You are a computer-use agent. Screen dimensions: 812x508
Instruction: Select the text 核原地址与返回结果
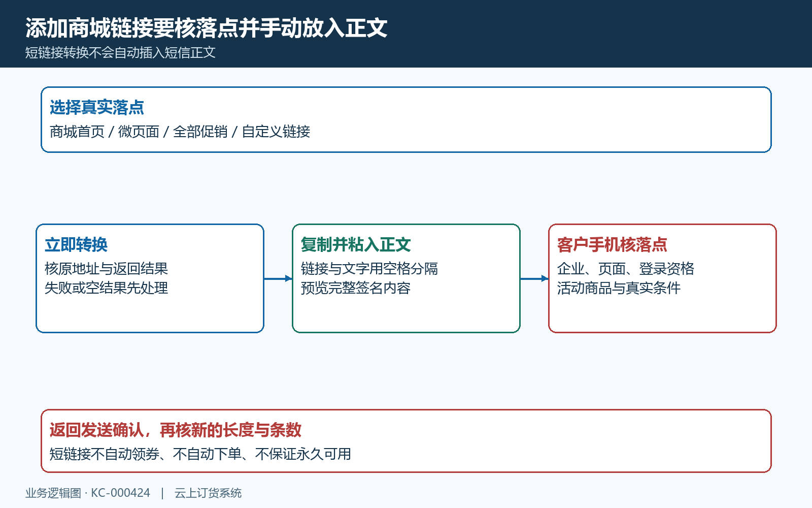[x=107, y=269]
